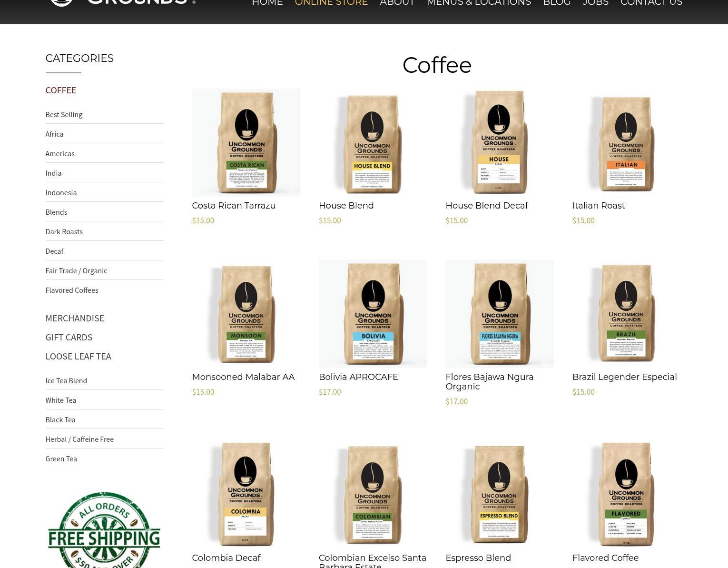Click the House Blend coffee bag image
The width and height of the screenshot is (728, 568).
(x=372, y=142)
